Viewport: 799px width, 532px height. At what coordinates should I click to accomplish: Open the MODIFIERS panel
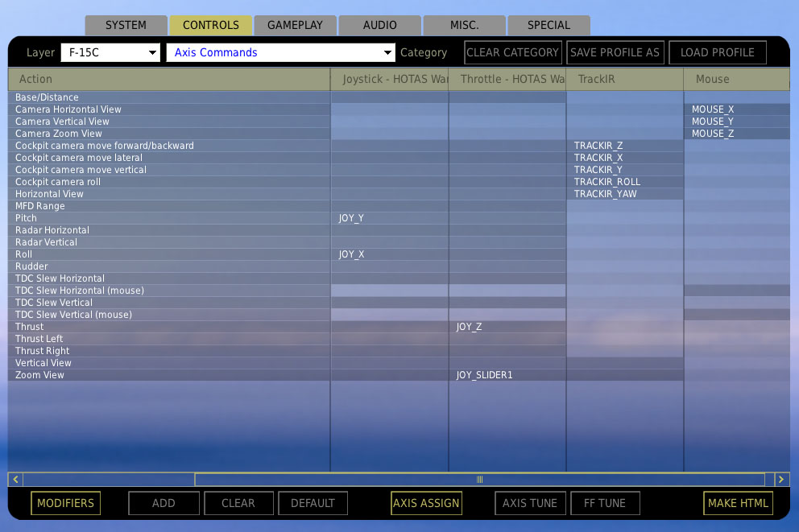click(x=66, y=503)
